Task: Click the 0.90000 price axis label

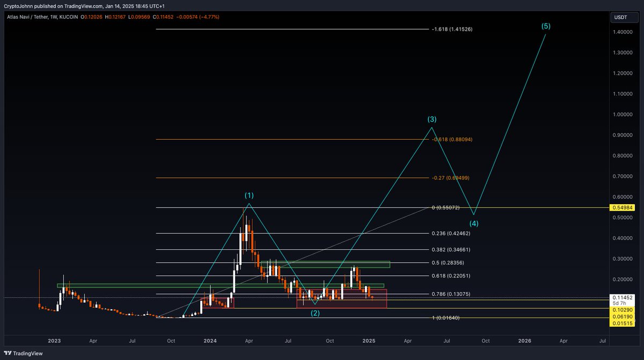Action: (623, 135)
